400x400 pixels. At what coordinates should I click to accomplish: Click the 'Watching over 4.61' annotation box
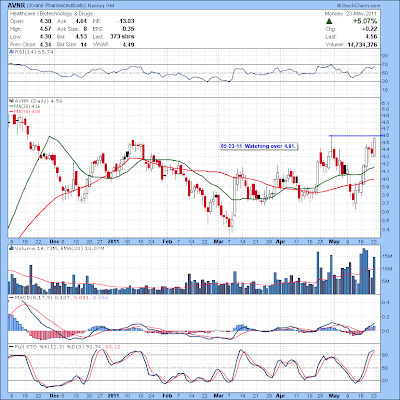coord(258,146)
